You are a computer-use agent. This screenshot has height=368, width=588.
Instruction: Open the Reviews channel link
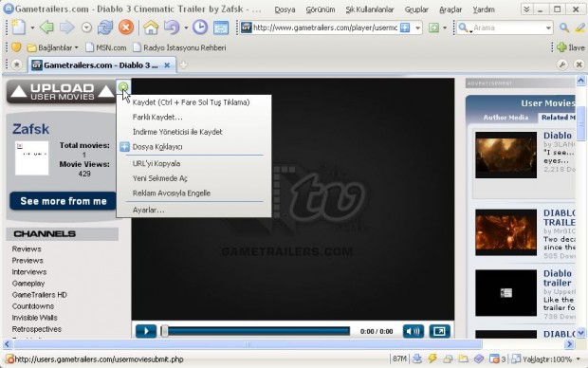coord(27,248)
